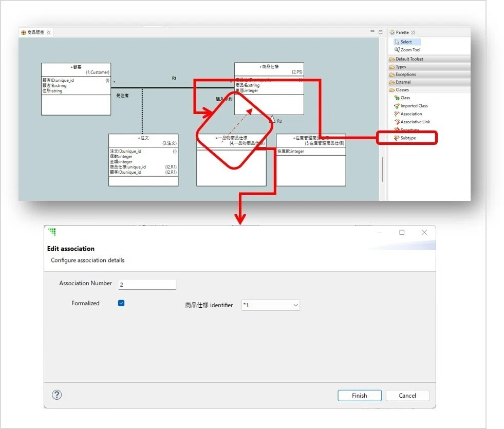Image resolution: width=504 pixels, height=429 pixels.
Task: Click 住所:string attribute in 顧客
Action: 52,91
